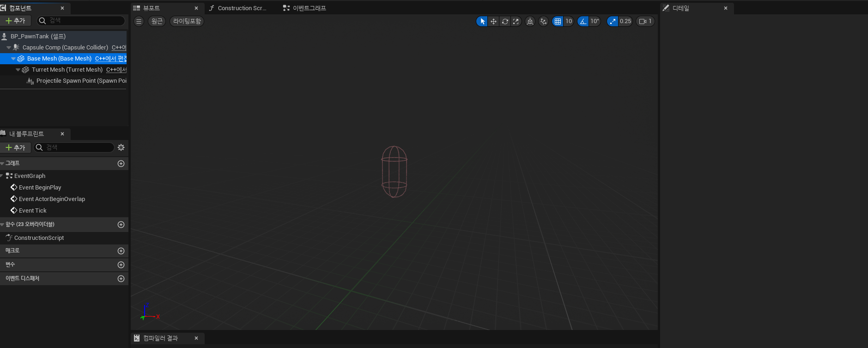Select Event ActorBeginOverlap entry
The image size is (868, 348).
click(x=52, y=199)
